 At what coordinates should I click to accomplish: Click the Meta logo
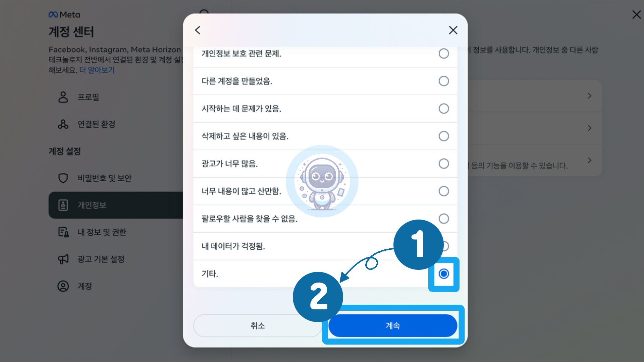coord(64,15)
